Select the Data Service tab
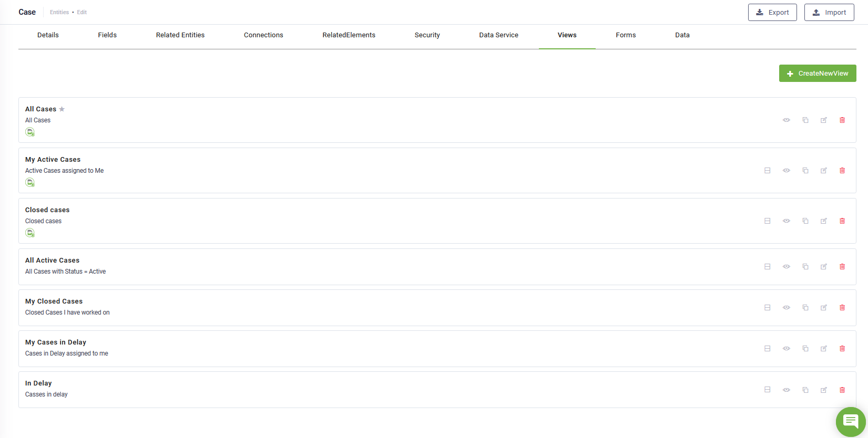Viewport: 868px width, 438px height. [x=499, y=35]
